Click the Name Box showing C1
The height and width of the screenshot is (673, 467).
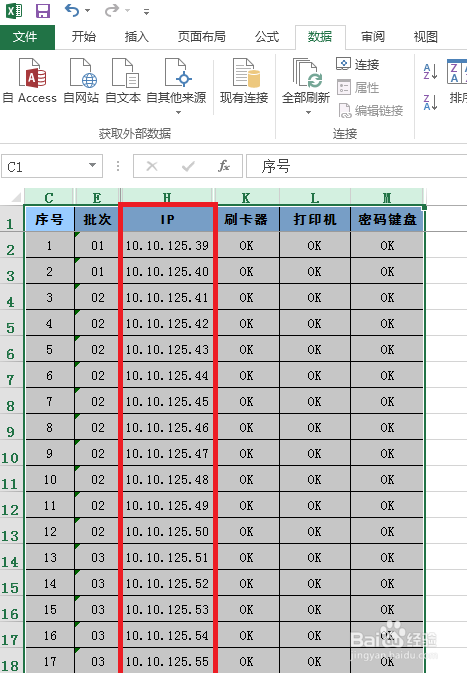point(43,167)
